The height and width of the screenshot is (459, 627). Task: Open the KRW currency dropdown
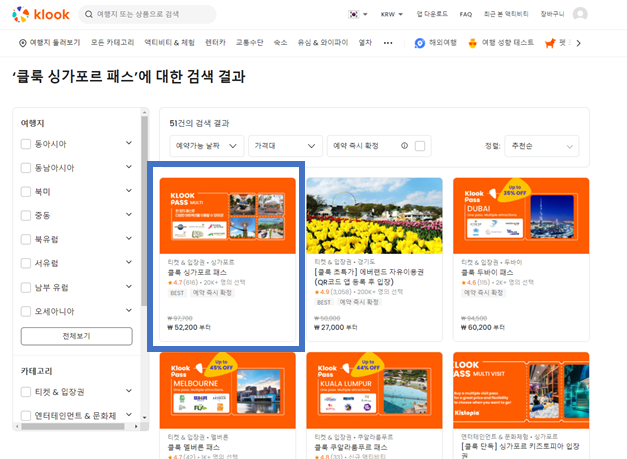pyautogui.click(x=391, y=14)
